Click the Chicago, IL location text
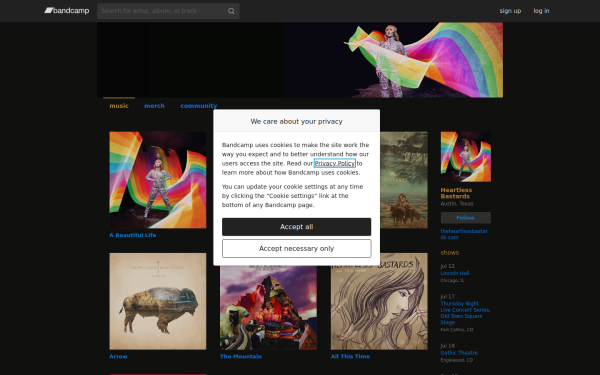The image size is (600, 375). tap(452, 280)
